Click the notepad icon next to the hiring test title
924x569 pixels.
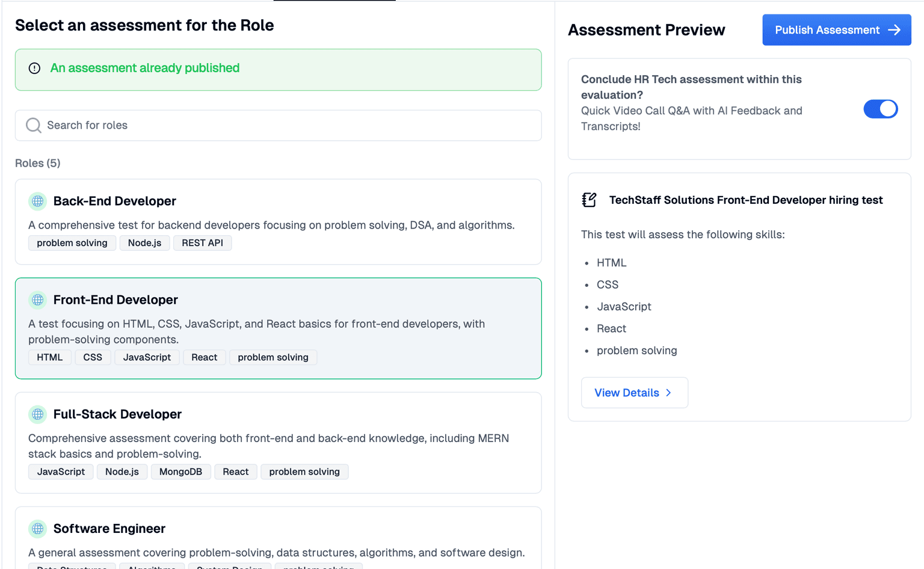tap(590, 200)
